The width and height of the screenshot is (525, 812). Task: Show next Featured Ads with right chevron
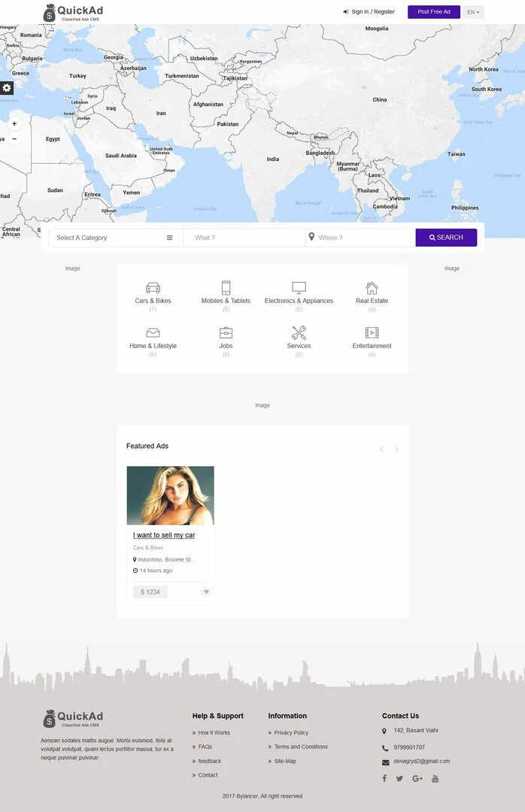[x=396, y=449]
